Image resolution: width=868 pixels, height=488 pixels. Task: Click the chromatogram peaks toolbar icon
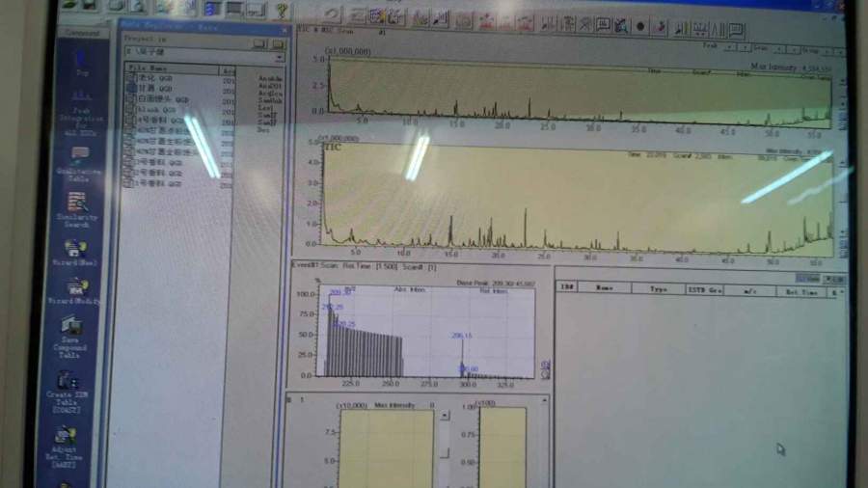pos(420,17)
